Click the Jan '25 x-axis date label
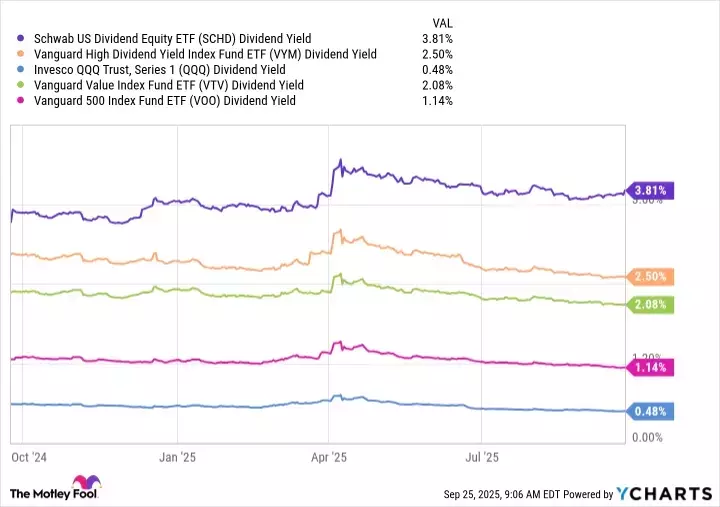This screenshot has width=720, height=507. click(x=177, y=457)
